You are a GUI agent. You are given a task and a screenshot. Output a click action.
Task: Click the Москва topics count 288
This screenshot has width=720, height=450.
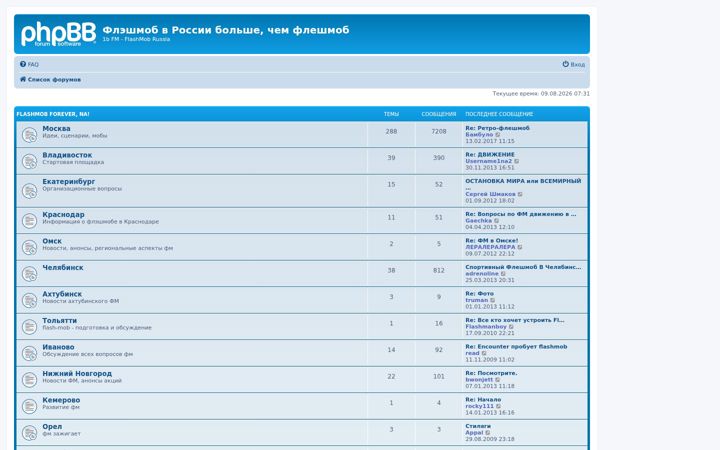[x=391, y=131]
